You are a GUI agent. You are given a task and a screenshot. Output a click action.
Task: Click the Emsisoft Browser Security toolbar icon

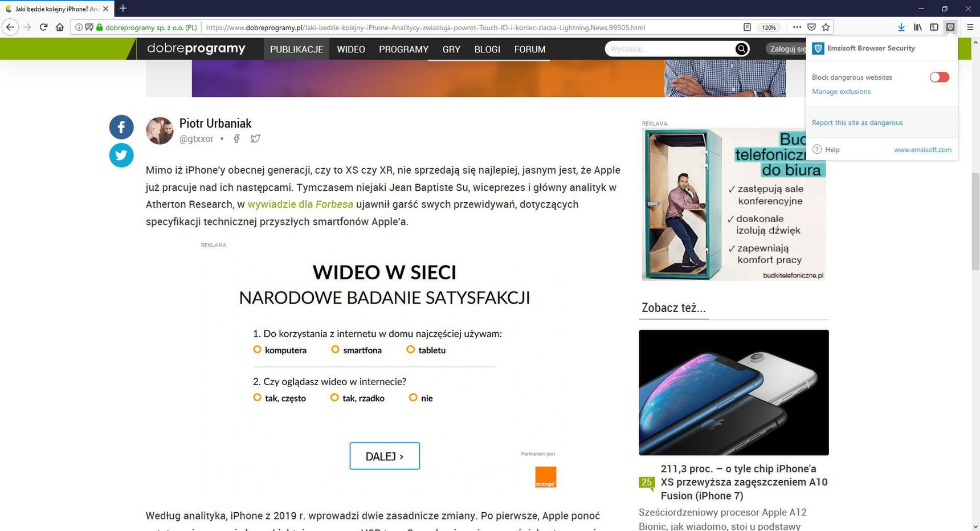click(950, 27)
